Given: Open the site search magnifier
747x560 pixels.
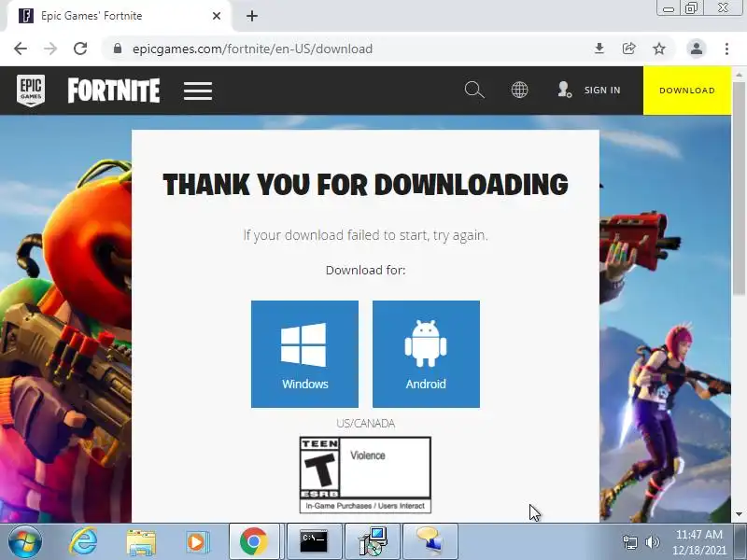Looking at the screenshot, I should pos(474,90).
